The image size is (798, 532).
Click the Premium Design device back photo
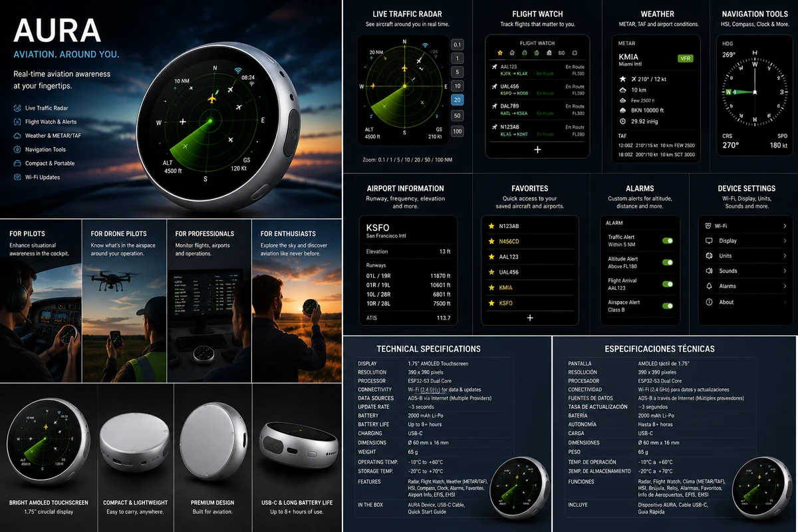pyautogui.click(x=212, y=440)
